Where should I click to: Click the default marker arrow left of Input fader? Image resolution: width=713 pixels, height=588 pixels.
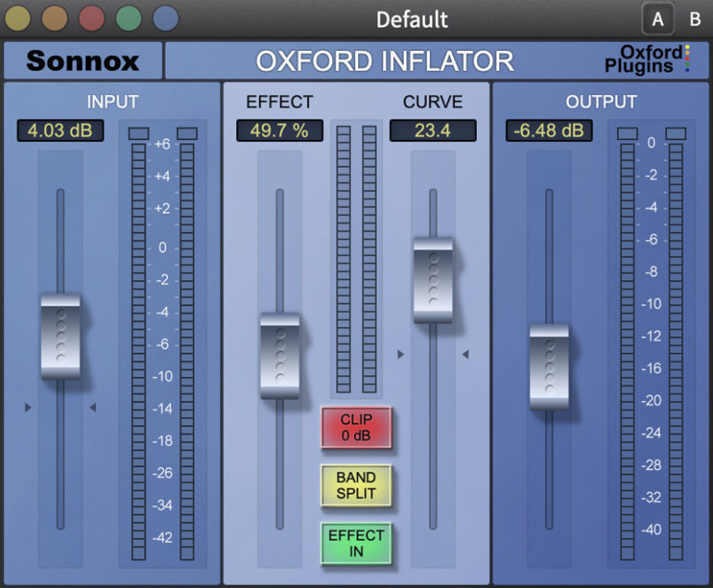click(29, 407)
